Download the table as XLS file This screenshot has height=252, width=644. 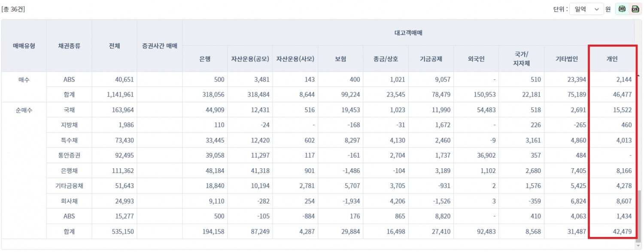[635, 9]
